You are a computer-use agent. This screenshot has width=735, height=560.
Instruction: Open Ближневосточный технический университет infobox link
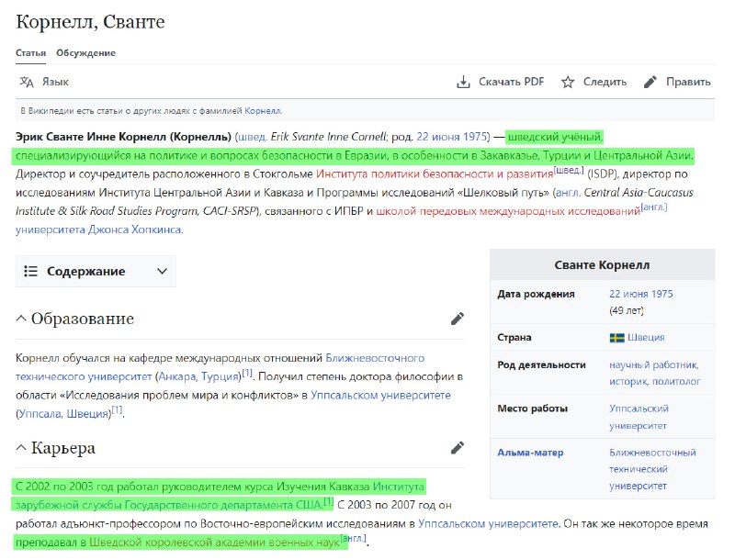652,469
